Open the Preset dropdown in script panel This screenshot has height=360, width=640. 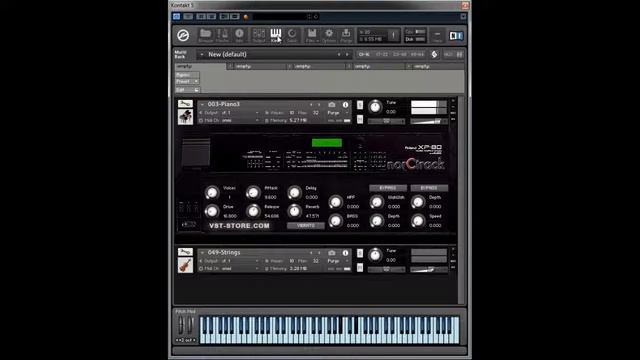point(187,82)
